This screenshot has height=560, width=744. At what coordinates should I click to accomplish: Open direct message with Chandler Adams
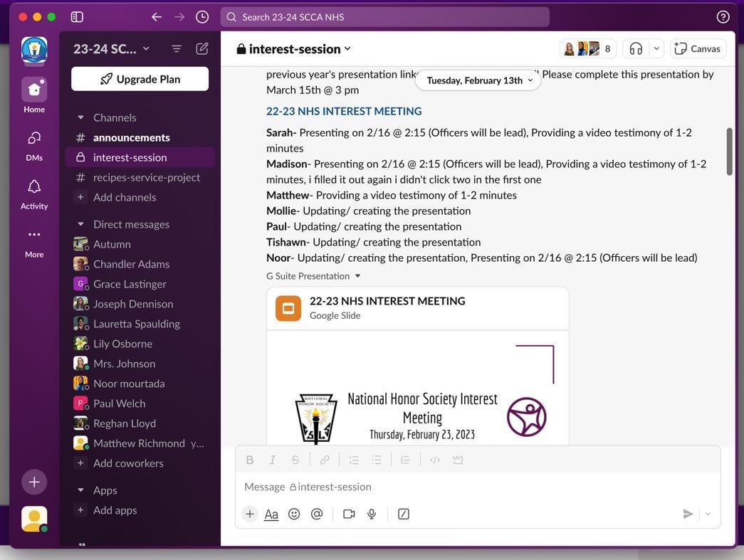pos(140,264)
